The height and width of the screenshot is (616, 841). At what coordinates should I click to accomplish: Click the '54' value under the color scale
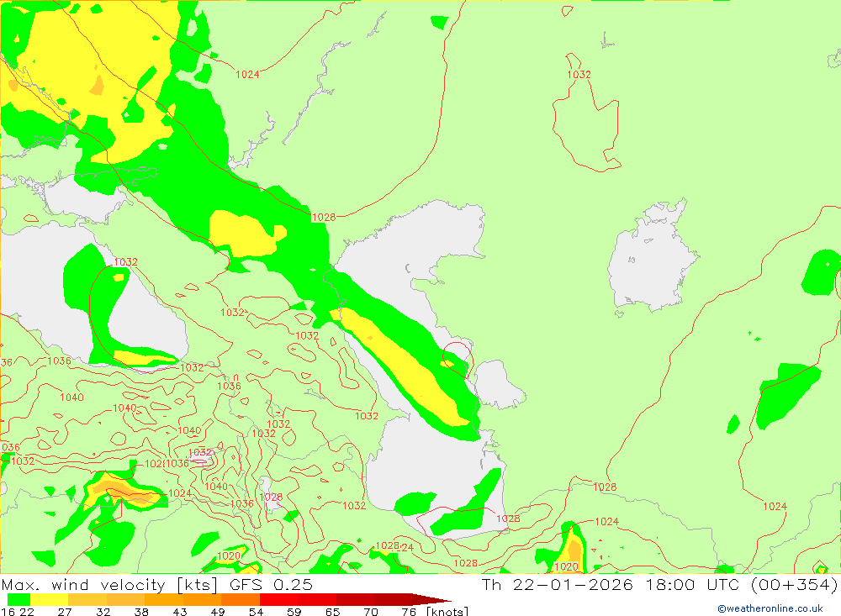click(x=256, y=612)
